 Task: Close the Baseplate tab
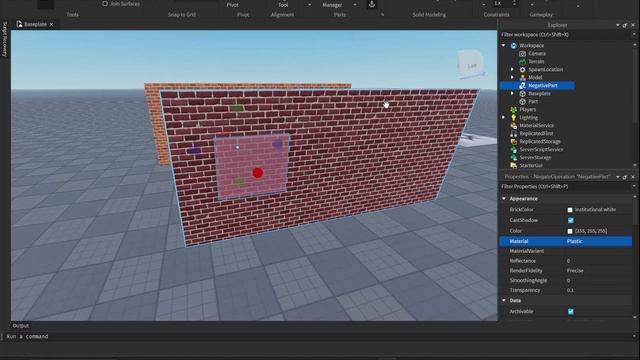pyautogui.click(x=51, y=24)
